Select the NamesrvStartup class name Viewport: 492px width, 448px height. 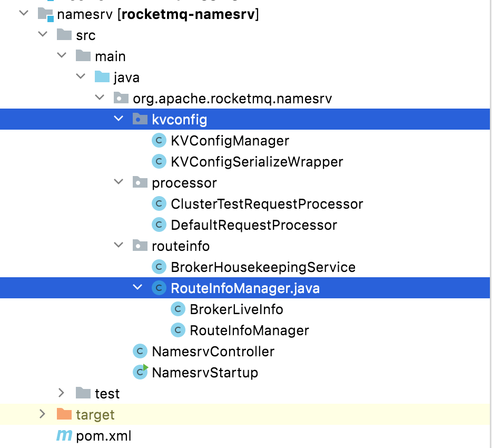click(205, 373)
